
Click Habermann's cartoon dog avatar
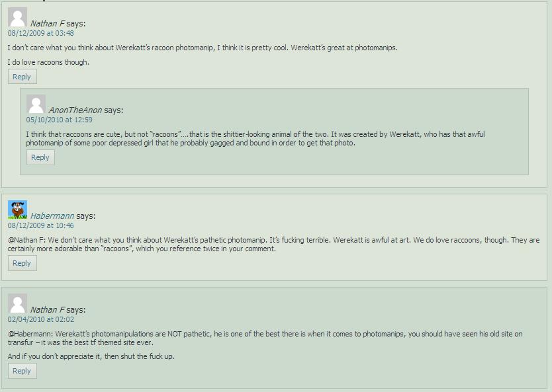[x=17, y=210]
